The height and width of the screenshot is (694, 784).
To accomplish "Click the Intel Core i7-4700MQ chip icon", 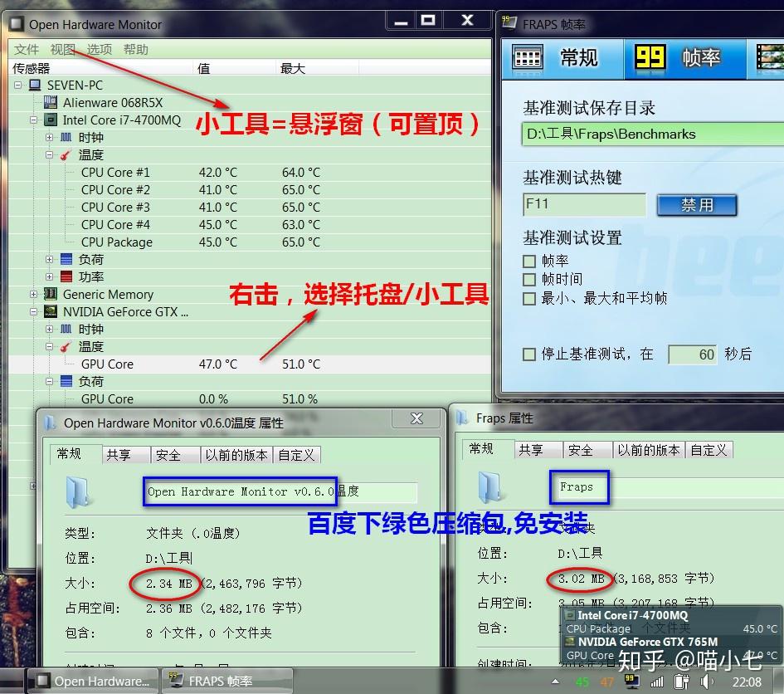I will tap(51, 120).
